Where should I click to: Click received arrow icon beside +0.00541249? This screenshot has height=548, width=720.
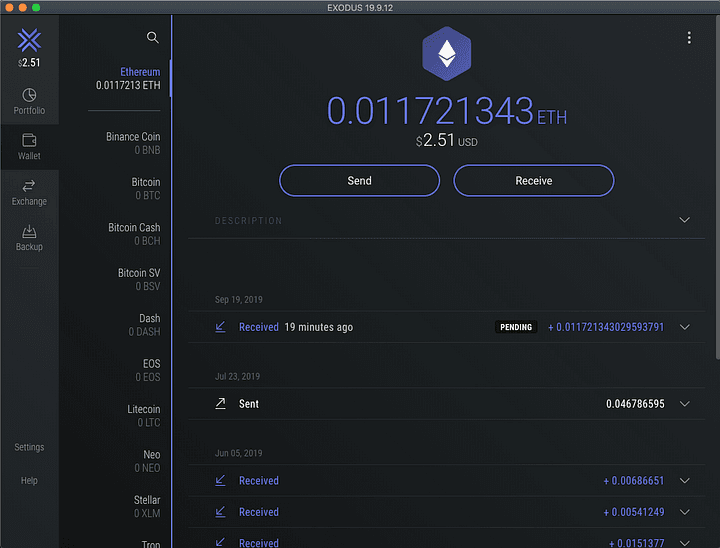[220, 511]
